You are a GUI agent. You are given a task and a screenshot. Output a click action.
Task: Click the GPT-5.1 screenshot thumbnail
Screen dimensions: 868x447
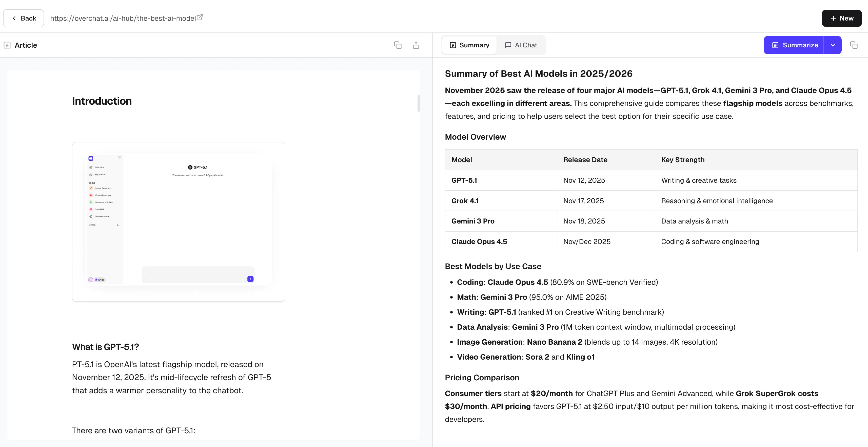point(178,221)
